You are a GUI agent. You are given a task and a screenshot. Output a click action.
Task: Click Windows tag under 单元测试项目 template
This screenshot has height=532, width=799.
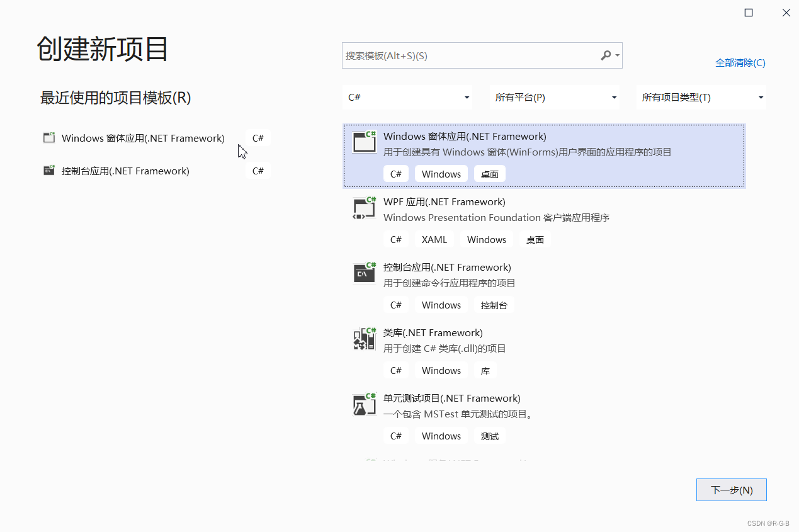(x=441, y=436)
